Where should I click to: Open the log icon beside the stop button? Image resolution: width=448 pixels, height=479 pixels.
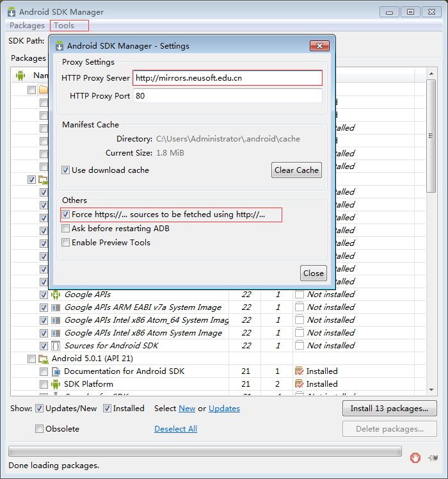tap(433, 458)
